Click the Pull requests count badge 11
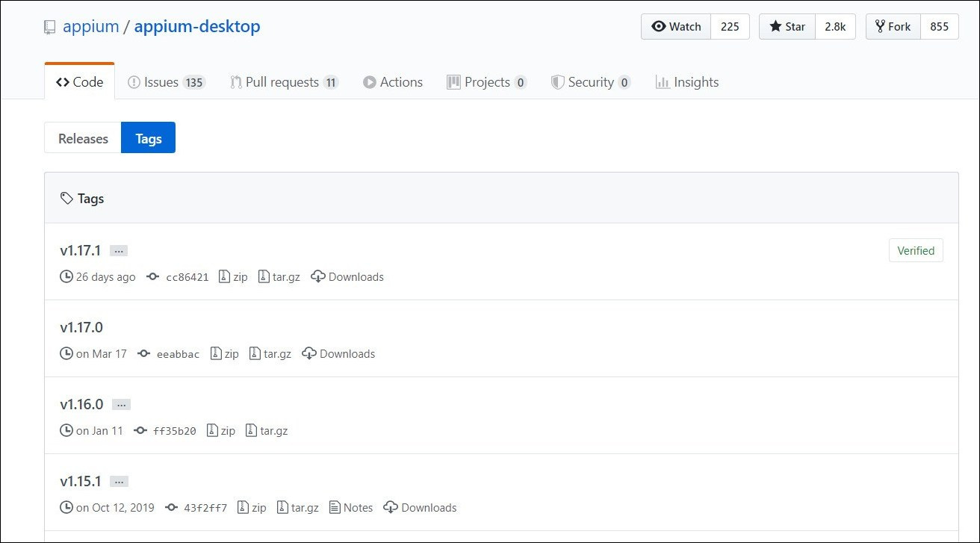 [330, 83]
